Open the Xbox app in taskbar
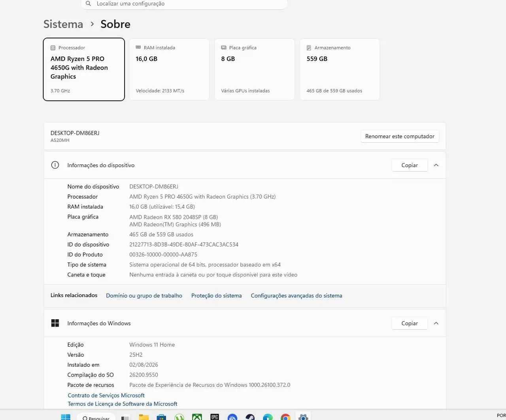 point(197,417)
